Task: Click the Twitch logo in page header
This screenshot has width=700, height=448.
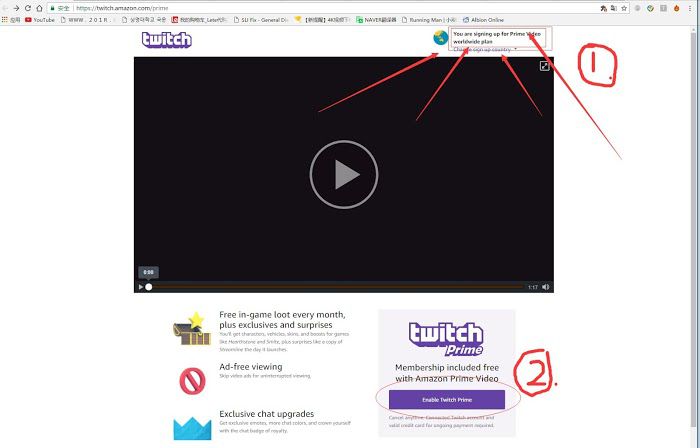Action: click(x=167, y=40)
